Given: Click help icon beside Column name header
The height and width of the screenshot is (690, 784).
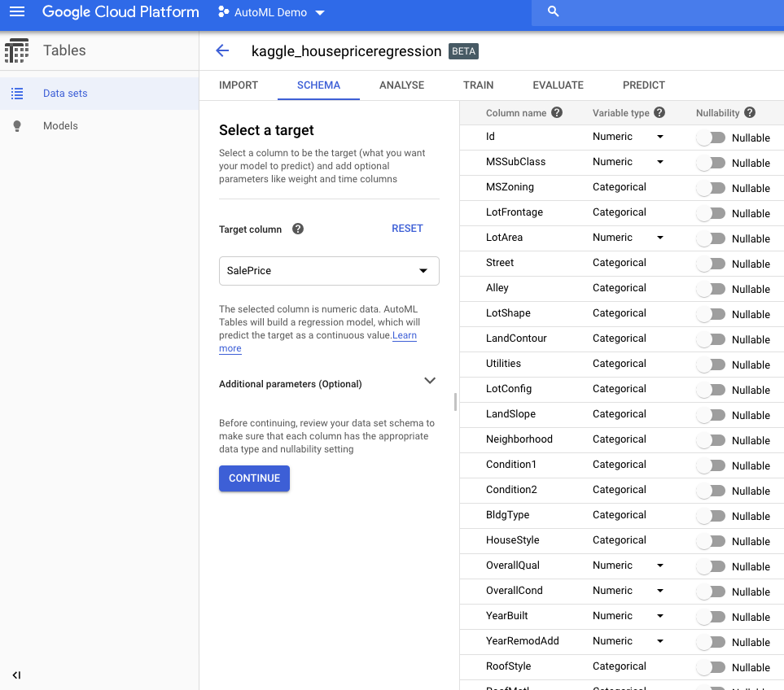Looking at the screenshot, I should tap(557, 112).
